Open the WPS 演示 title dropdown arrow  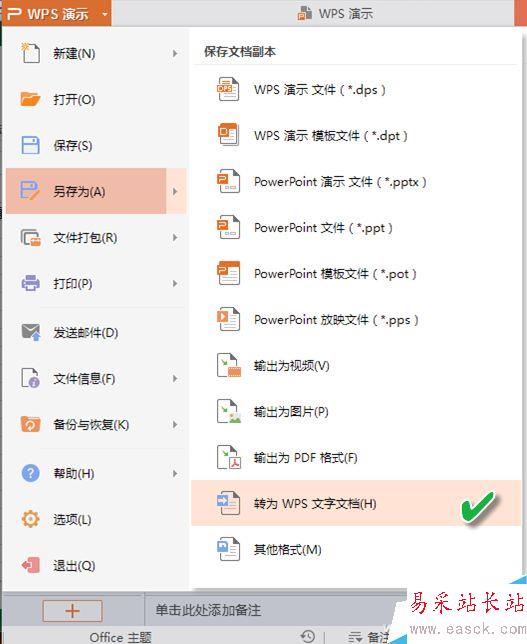105,14
